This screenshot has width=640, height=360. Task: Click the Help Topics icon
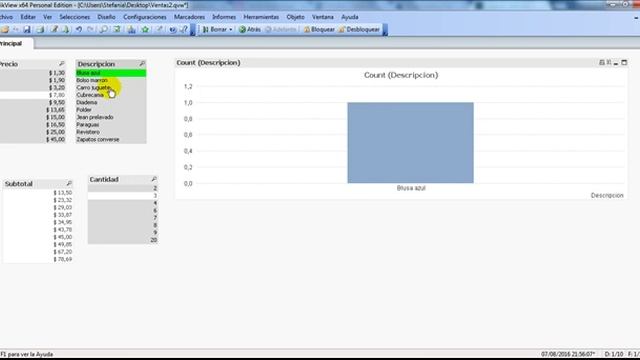point(173,29)
